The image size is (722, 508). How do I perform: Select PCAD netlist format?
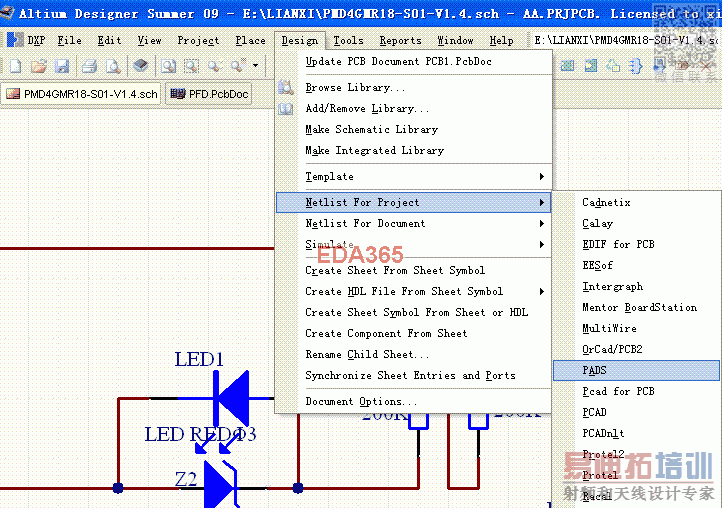pos(636,412)
